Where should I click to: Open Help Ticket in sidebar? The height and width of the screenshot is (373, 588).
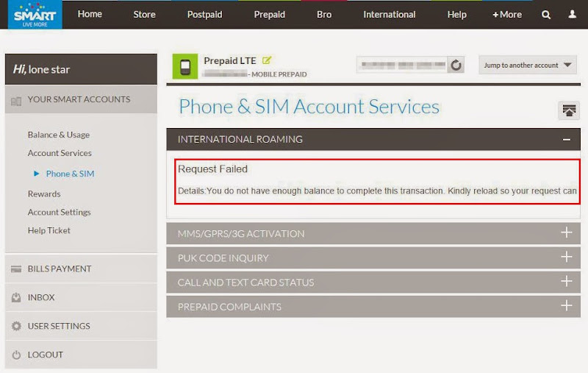(x=49, y=230)
